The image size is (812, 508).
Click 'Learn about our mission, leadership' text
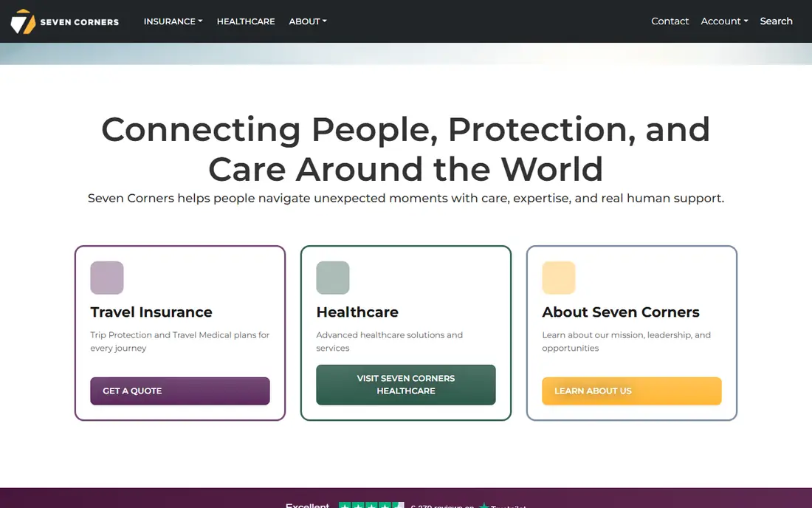point(626,341)
